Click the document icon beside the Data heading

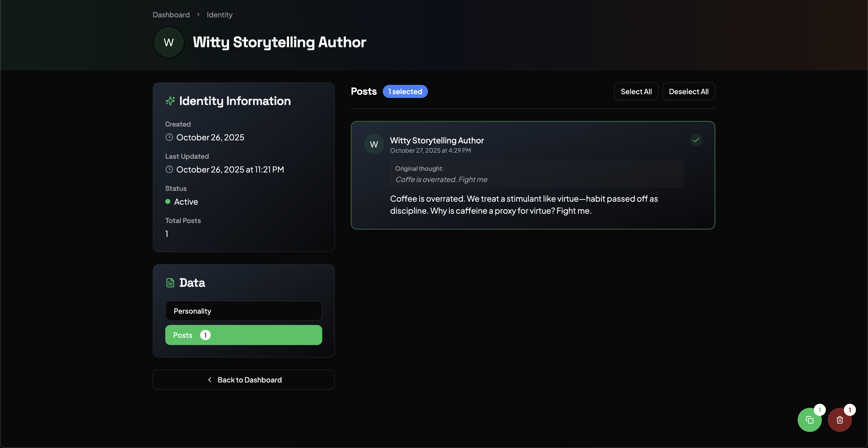coord(170,282)
